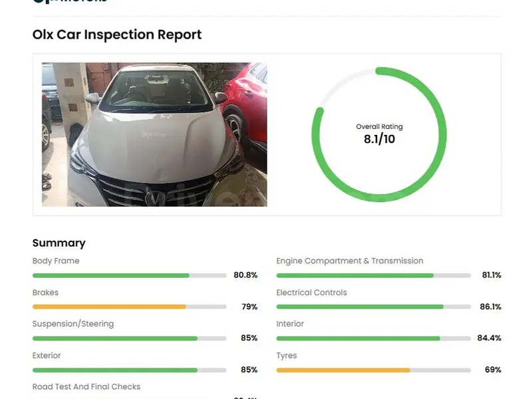Open the Tyres category label
This screenshot has height=399, width=532.
click(287, 356)
